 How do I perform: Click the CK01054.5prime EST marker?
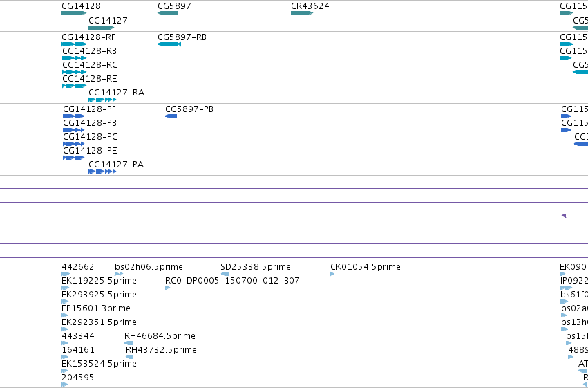coord(332,274)
